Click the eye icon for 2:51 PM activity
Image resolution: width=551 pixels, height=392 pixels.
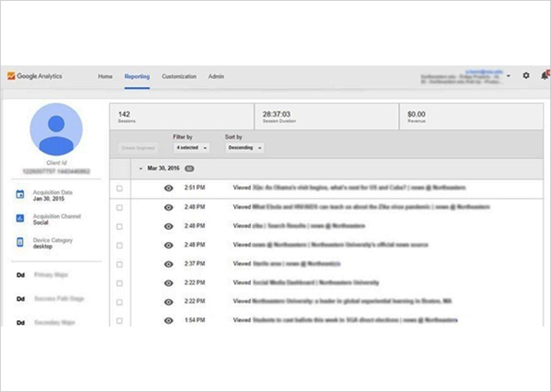(168, 188)
